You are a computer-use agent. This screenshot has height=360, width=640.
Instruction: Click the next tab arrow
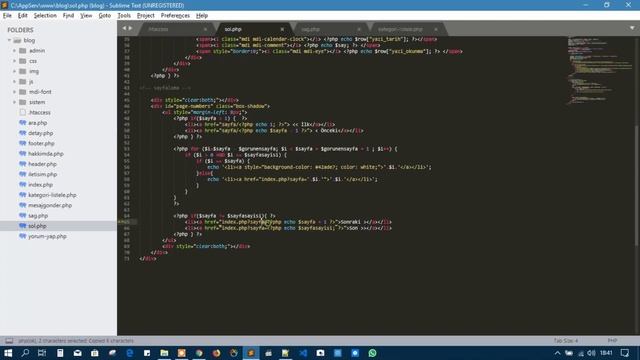tap(131, 28)
